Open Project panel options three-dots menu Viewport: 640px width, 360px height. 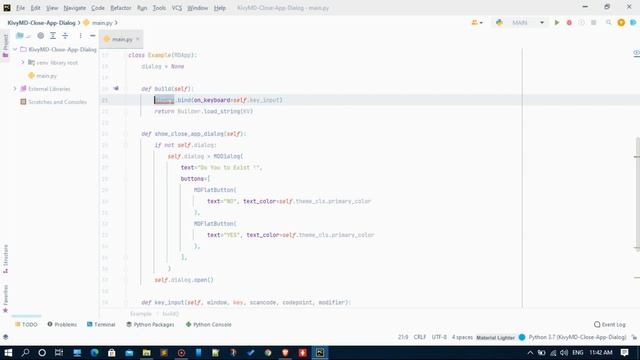coord(80,36)
